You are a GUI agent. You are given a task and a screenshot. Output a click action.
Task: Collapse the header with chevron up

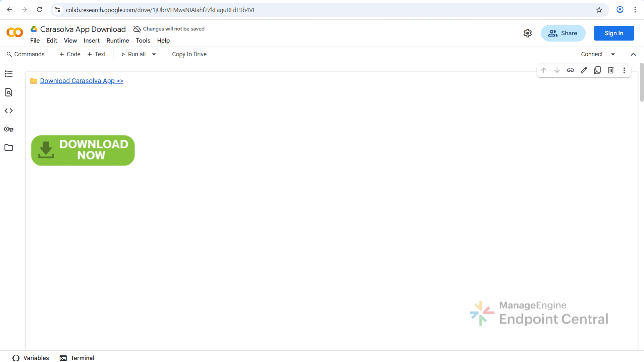point(633,54)
